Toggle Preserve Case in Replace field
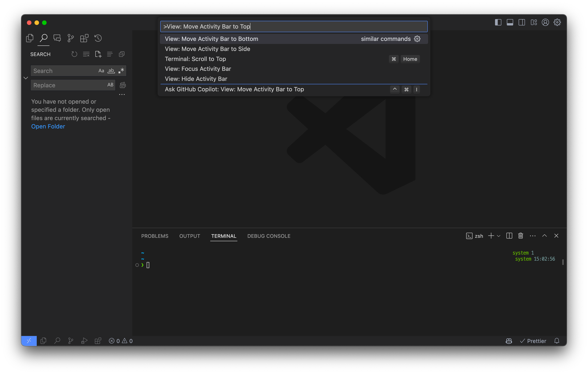The image size is (588, 374). pos(110,85)
